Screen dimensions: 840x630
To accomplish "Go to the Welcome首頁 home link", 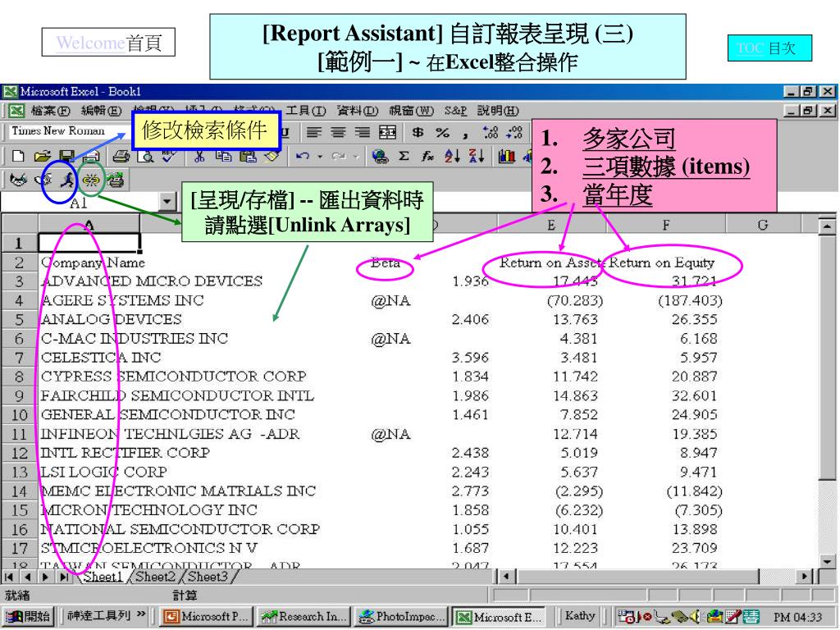I will tap(109, 43).
